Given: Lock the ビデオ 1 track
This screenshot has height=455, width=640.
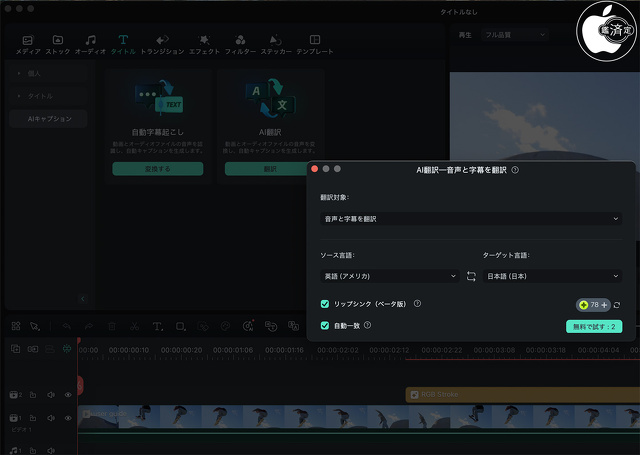Looking at the screenshot, I should click(x=33, y=418).
